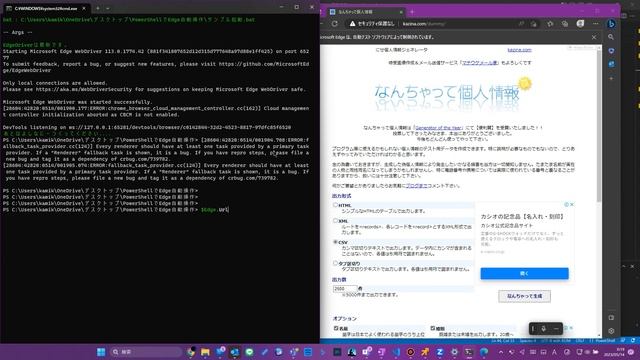
Task: Open Edge settings three-dots menu
Action: click(596, 24)
